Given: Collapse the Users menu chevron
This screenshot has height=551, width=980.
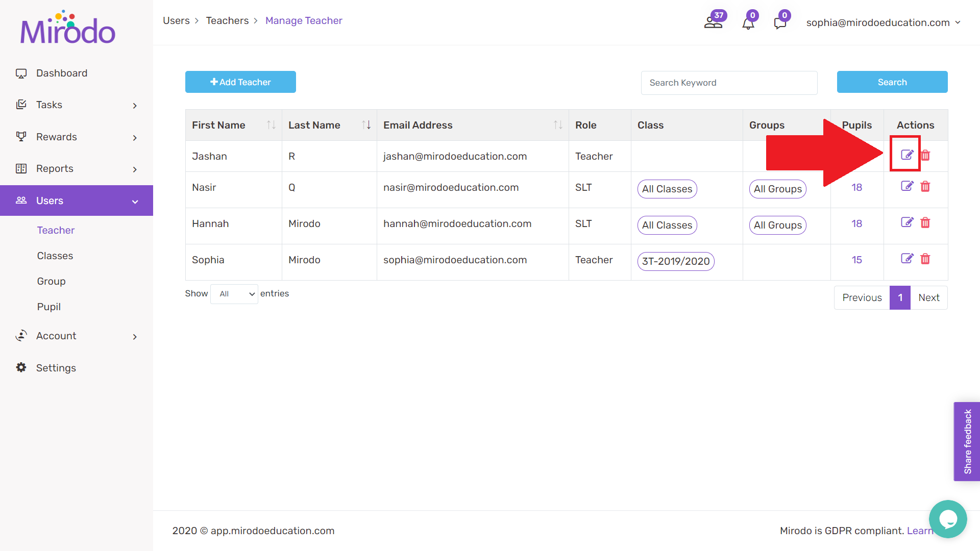Looking at the screenshot, I should (x=135, y=202).
